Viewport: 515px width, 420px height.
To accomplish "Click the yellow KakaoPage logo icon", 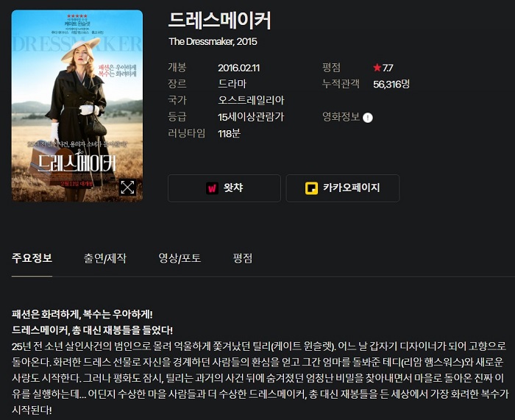I will click(311, 188).
